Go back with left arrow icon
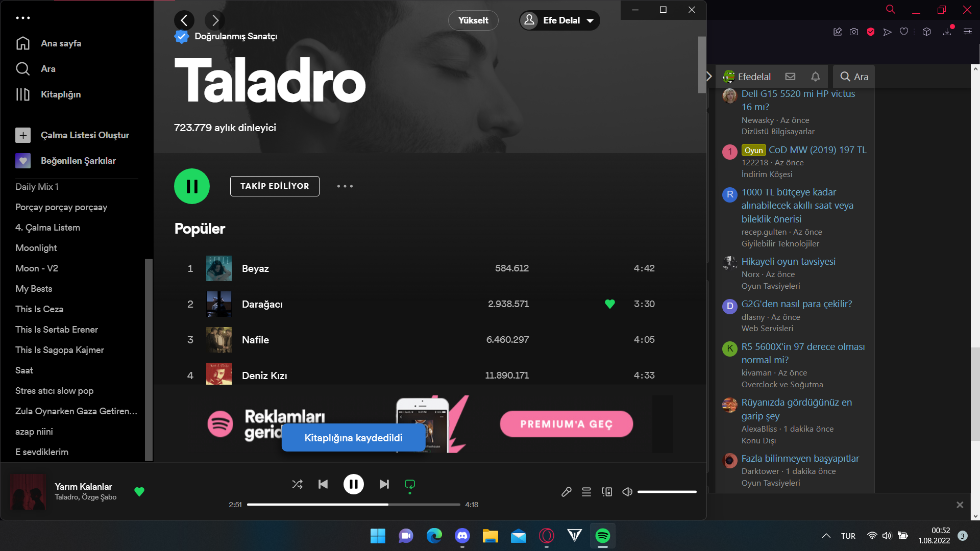The width and height of the screenshot is (980, 551). click(184, 20)
